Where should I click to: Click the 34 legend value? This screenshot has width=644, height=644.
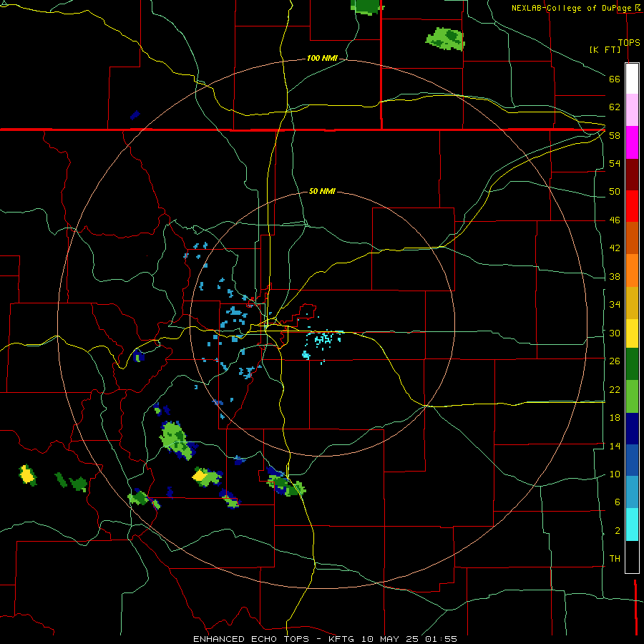click(615, 304)
